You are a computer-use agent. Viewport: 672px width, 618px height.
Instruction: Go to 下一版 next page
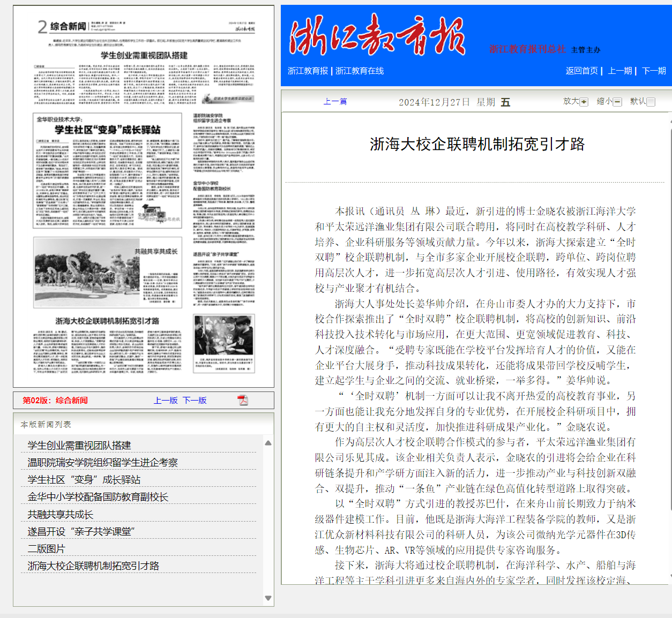[x=195, y=400]
